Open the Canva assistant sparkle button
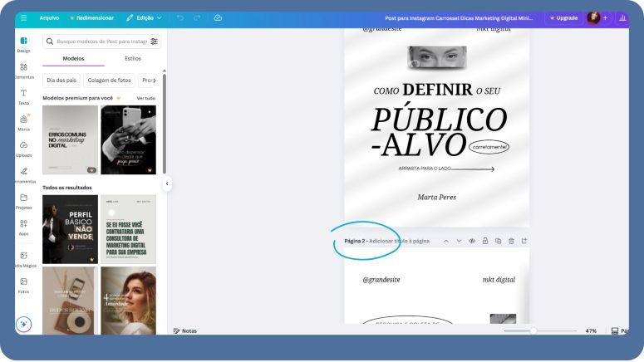 (x=23, y=325)
